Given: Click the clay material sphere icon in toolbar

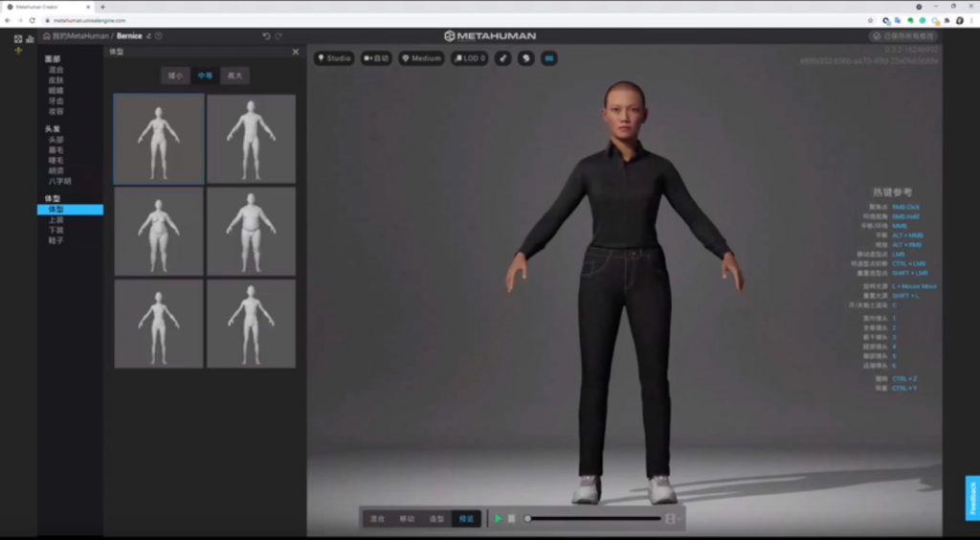Looking at the screenshot, I should click(525, 58).
